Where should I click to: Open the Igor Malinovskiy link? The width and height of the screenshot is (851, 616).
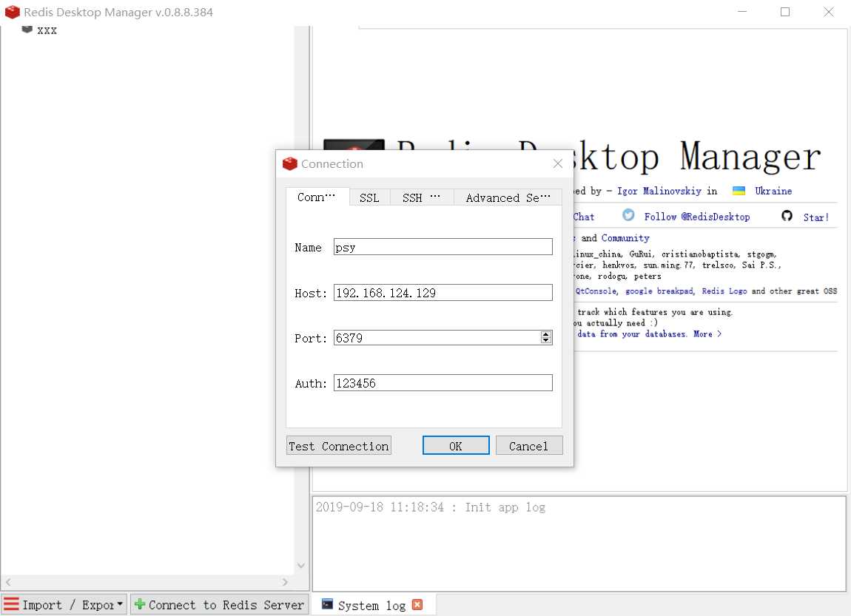click(659, 191)
